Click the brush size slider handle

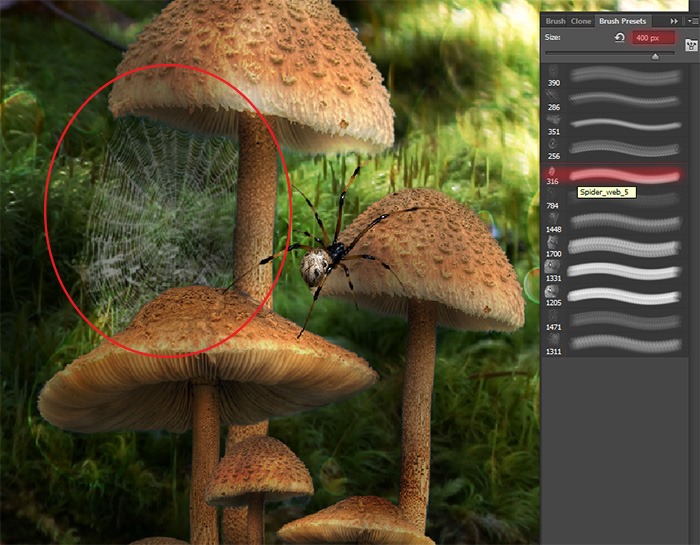click(x=655, y=56)
